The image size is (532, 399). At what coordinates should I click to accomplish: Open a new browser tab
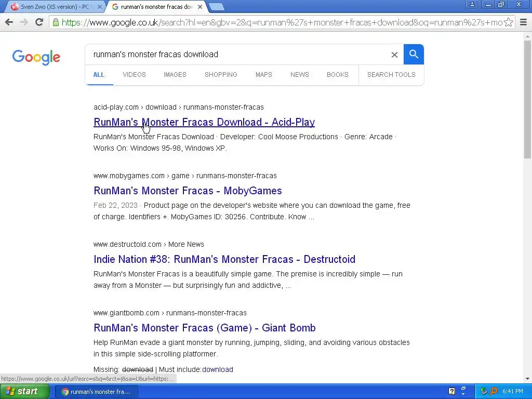tap(216, 7)
